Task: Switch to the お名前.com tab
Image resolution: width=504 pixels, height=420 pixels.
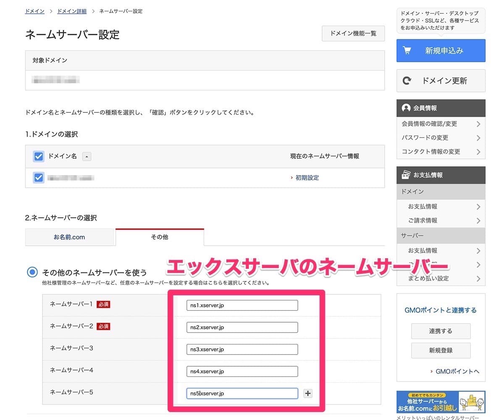Action: tap(70, 237)
